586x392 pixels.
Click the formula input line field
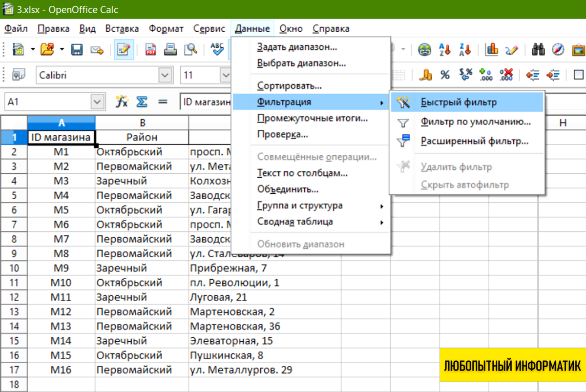click(205, 102)
